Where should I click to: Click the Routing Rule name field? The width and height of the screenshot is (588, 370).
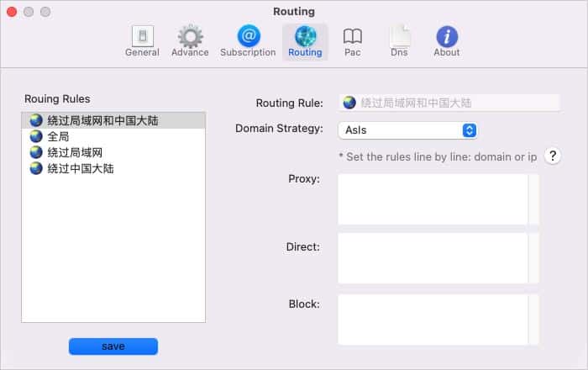(x=449, y=103)
